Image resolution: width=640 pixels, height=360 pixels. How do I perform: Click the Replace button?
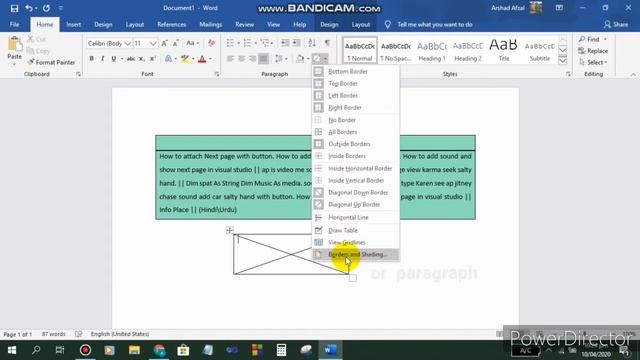(593, 51)
